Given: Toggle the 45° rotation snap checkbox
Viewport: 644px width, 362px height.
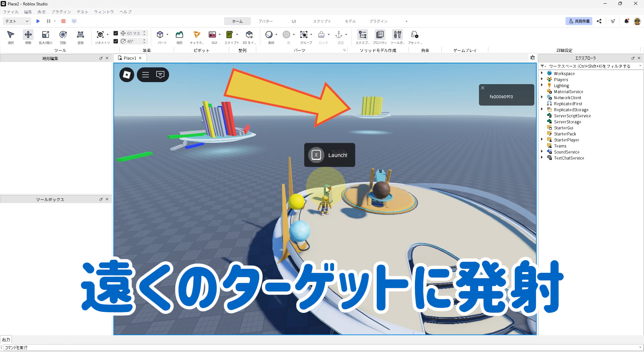Looking at the screenshot, I should (x=116, y=41).
